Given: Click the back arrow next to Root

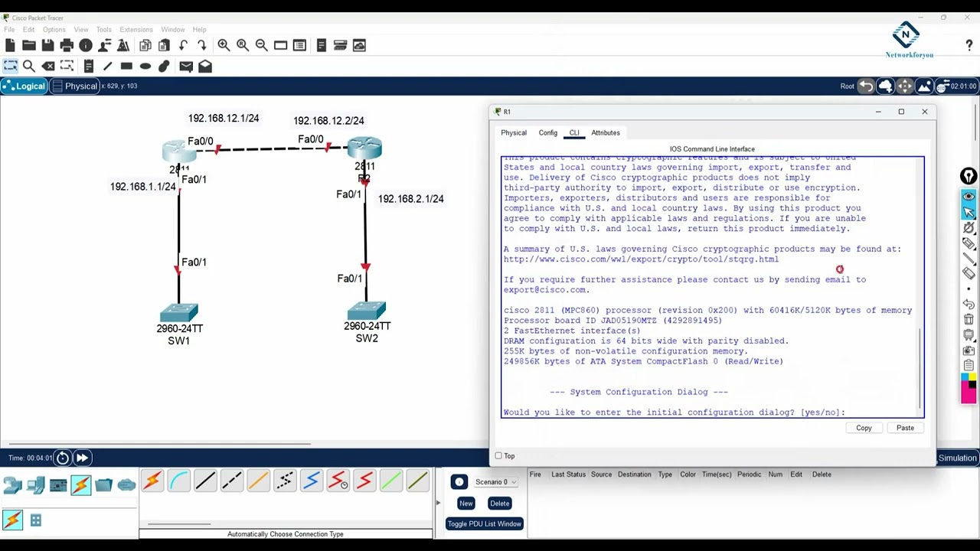Looking at the screenshot, I should [866, 86].
